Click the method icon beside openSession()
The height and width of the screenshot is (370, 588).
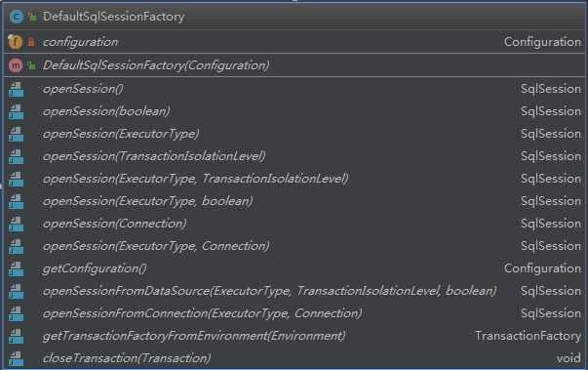(x=17, y=89)
